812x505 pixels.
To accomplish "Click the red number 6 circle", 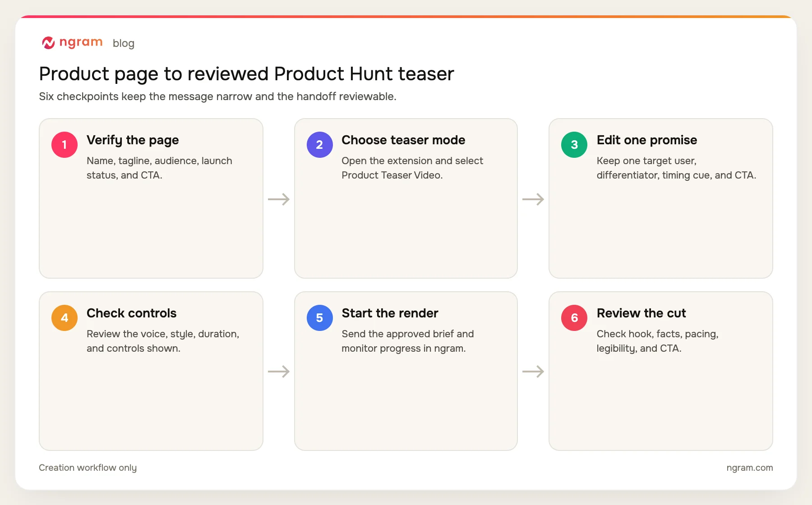I will point(574,318).
